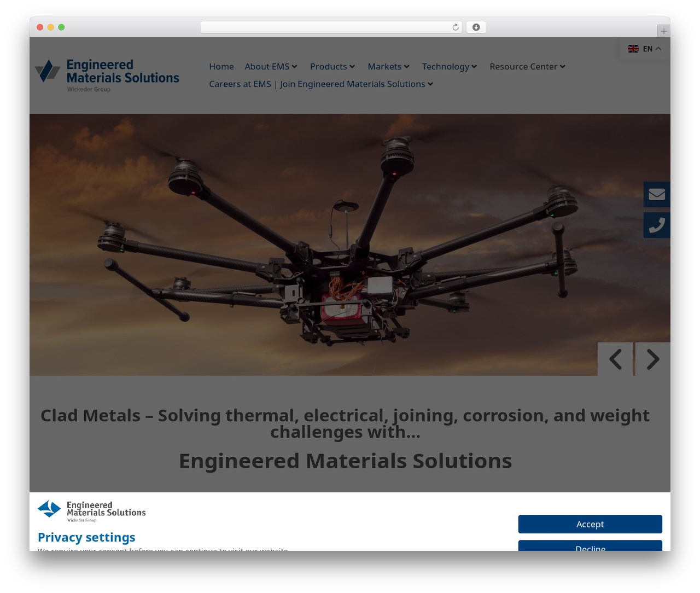Expand the Products menu
Viewport: 700px width, 593px height.
pyautogui.click(x=332, y=67)
